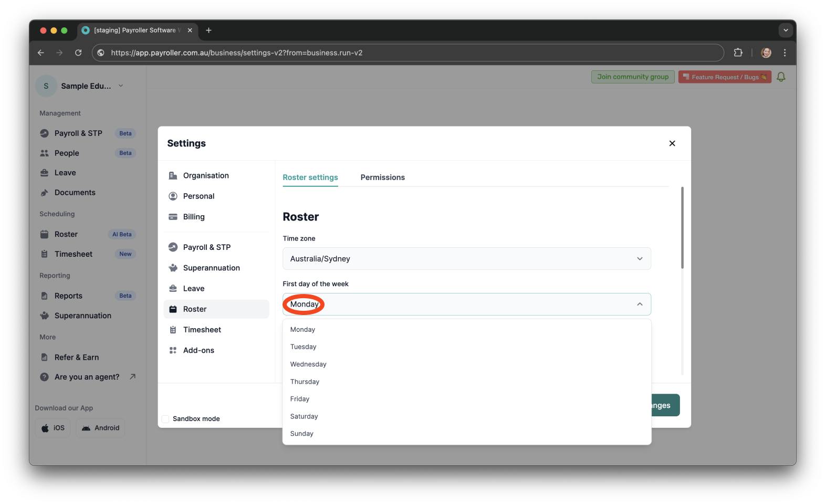Go back in browser
The image size is (826, 504).
[41, 52]
